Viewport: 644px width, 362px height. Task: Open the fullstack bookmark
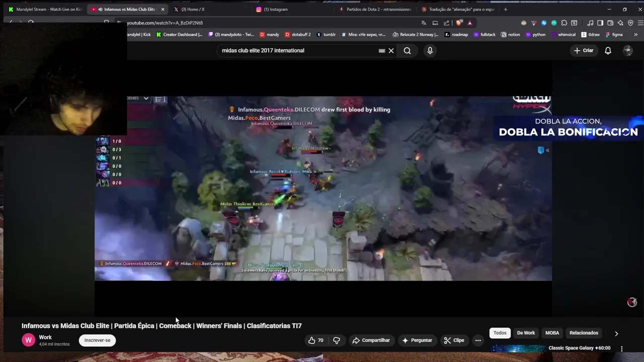(484, 35)
